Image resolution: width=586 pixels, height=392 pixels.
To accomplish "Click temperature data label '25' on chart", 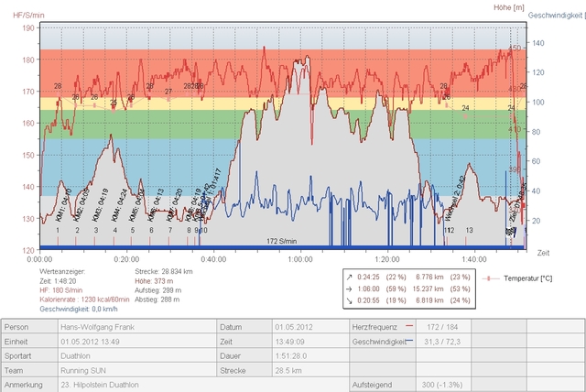I will point(114,103).
